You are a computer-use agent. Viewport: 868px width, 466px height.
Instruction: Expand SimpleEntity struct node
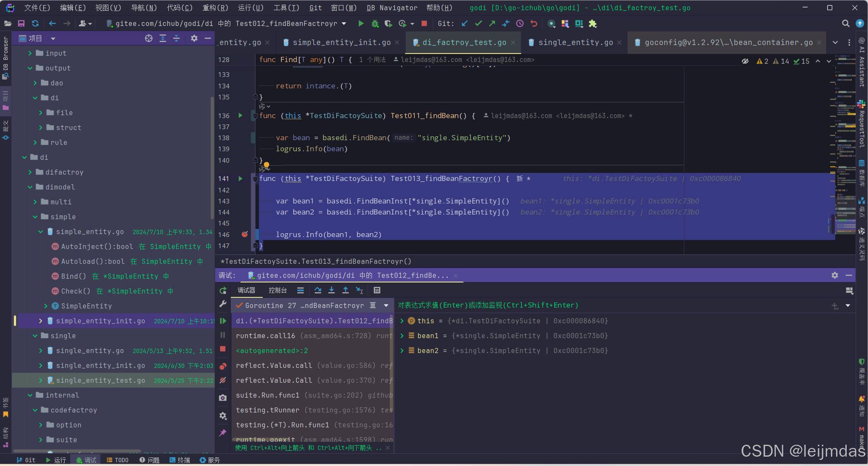click(45, 306)
